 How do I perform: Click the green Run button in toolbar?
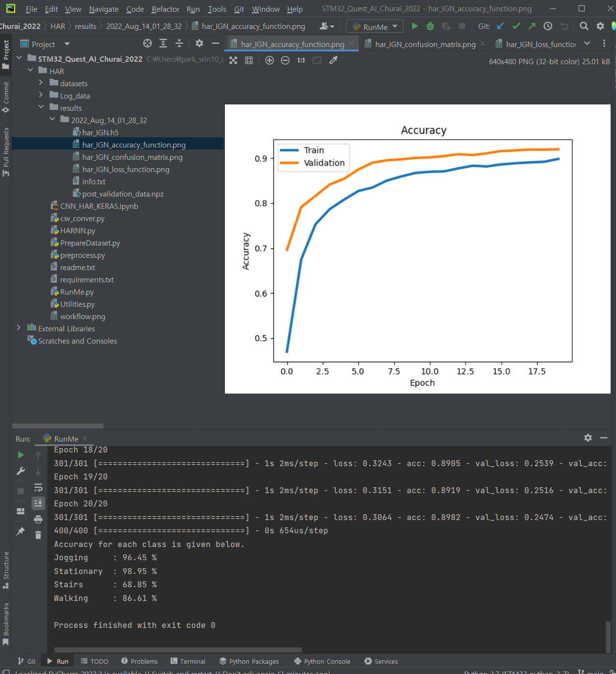pyautogui.click(x=415, y=26)
